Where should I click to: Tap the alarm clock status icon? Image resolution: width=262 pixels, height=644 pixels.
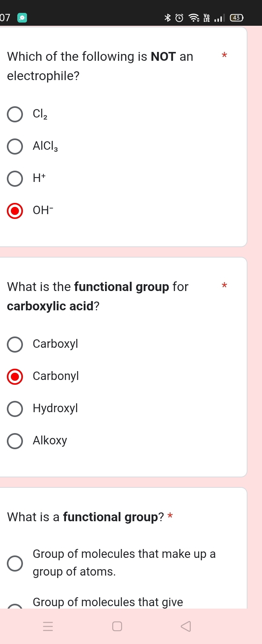pos(179,18)
